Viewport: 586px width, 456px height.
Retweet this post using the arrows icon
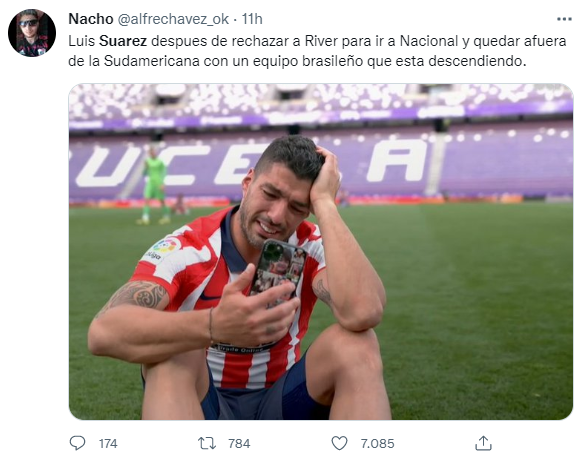pos(207,443)
